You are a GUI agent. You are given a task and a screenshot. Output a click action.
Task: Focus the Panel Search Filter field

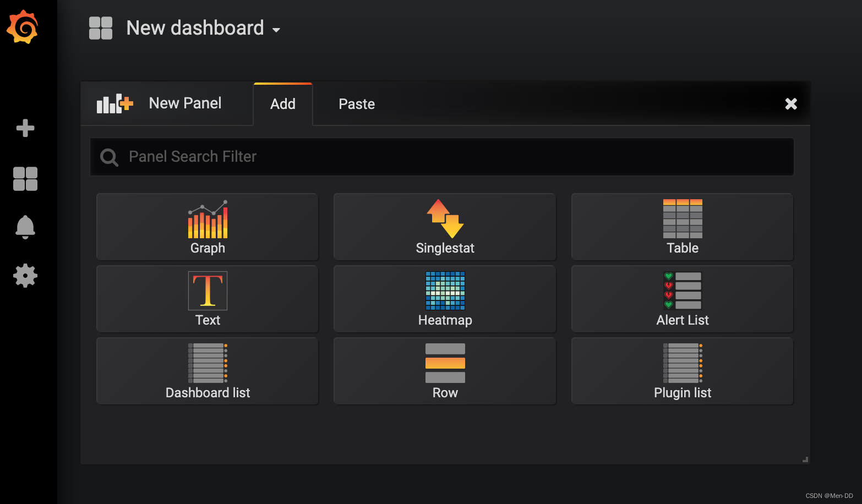[442, 157]
